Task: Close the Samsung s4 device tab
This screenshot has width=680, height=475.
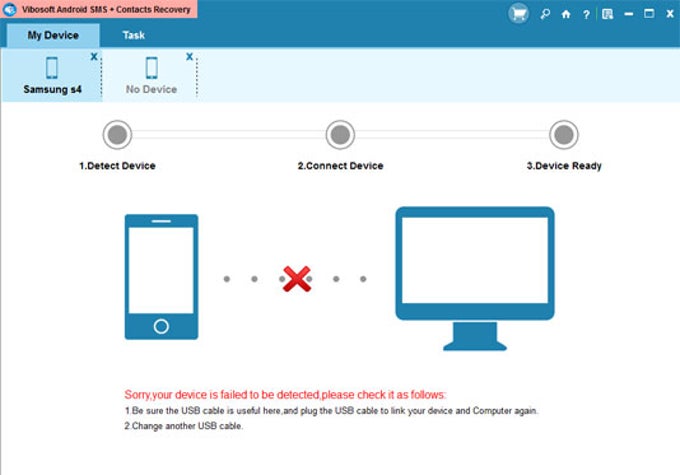Action: coord(94,56)
